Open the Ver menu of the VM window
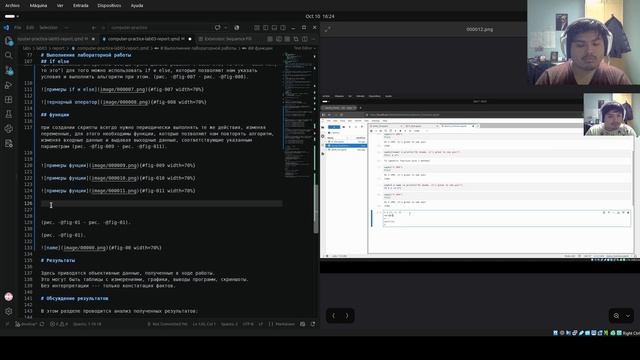Image resolution: width=640 pixels, height=360 pixels. pos(60,6)
